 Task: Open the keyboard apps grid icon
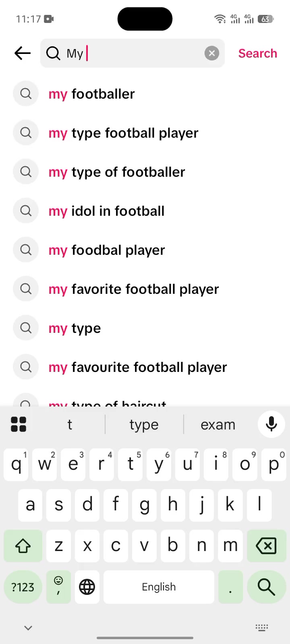click(x=19, y=424)
